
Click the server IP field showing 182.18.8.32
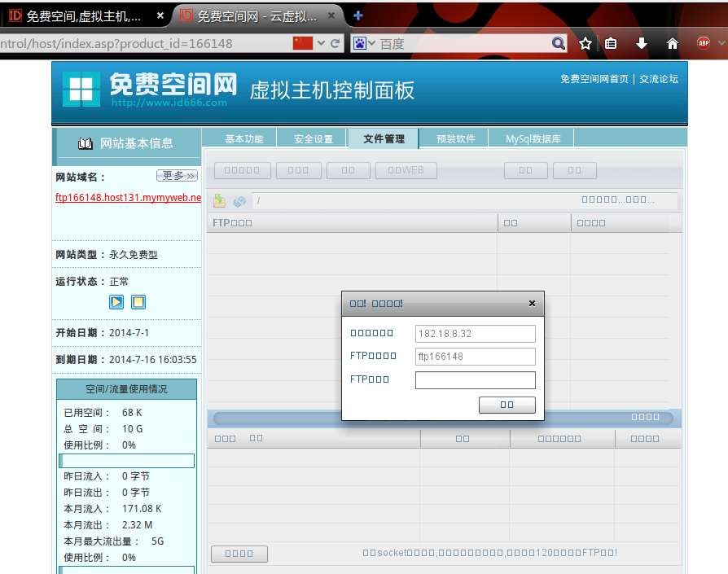pos(475,334)
